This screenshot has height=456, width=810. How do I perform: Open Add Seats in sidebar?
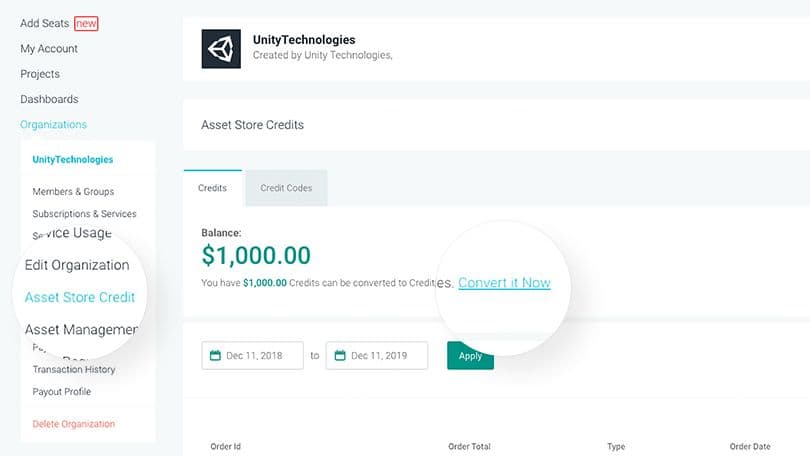(44, 23)
